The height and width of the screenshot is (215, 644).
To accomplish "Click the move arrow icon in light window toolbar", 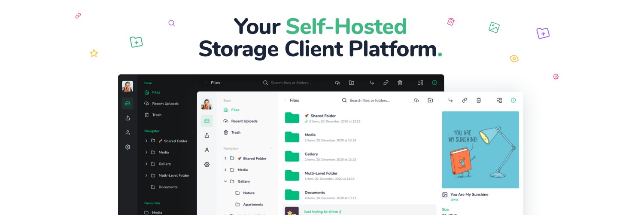I will pos(450,100).
